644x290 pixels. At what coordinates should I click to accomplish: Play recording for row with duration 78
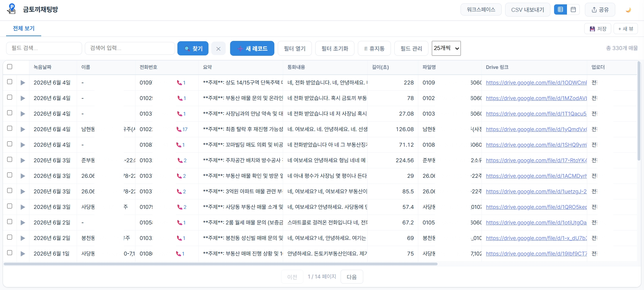coord(23,98)
